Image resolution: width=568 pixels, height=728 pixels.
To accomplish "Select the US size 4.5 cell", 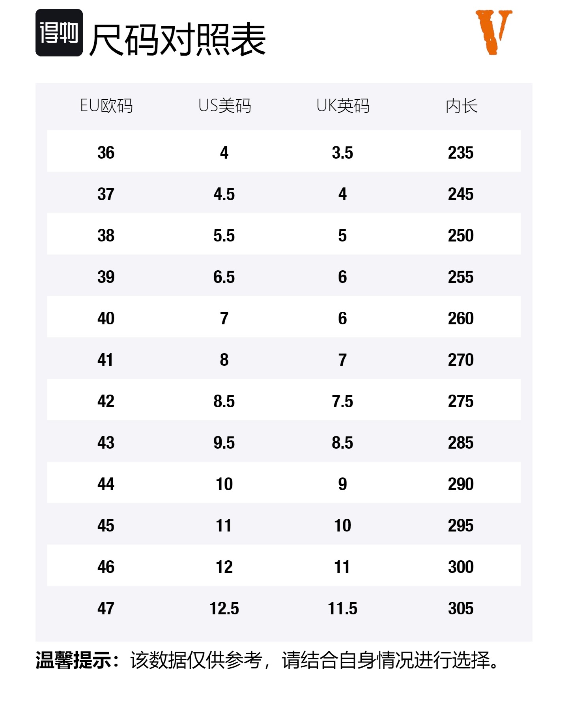I will click(x=224, y=194).
